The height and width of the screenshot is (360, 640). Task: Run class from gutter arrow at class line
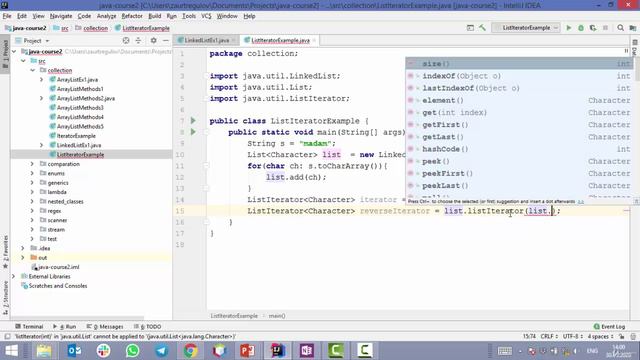pos(193,120)
